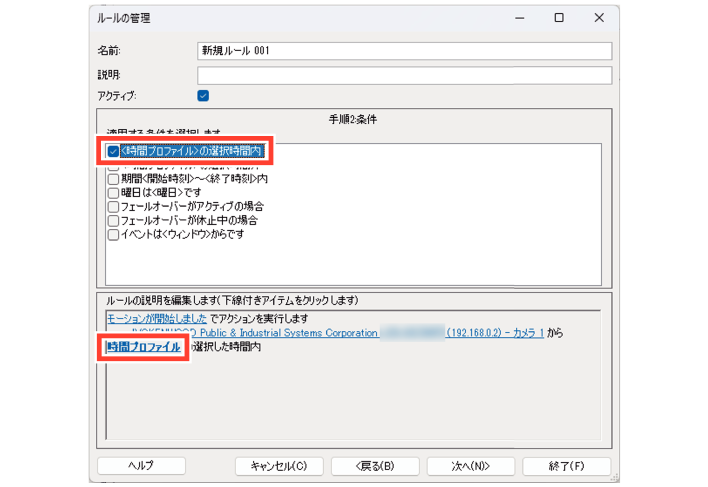Enable the 期間<開始時刻>~<終了時刻>内 condition
The height and width of the screenshot is (487, 708).
pyautogui.click(x=113, y=179)
